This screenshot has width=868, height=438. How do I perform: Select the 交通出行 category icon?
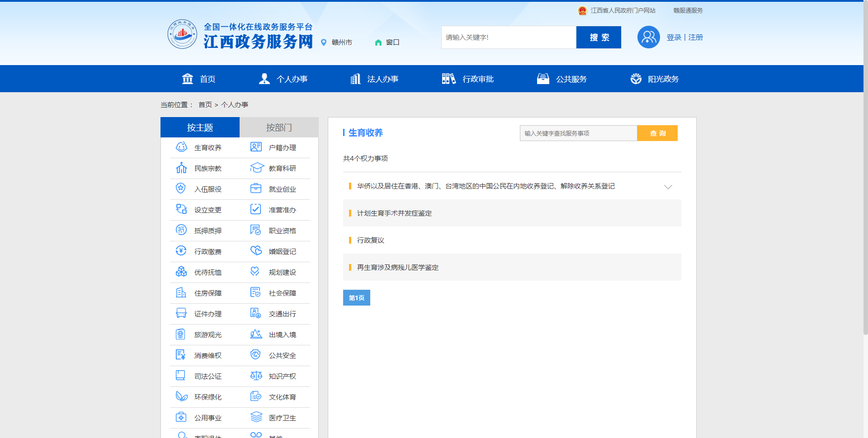[x=255, y=313]
